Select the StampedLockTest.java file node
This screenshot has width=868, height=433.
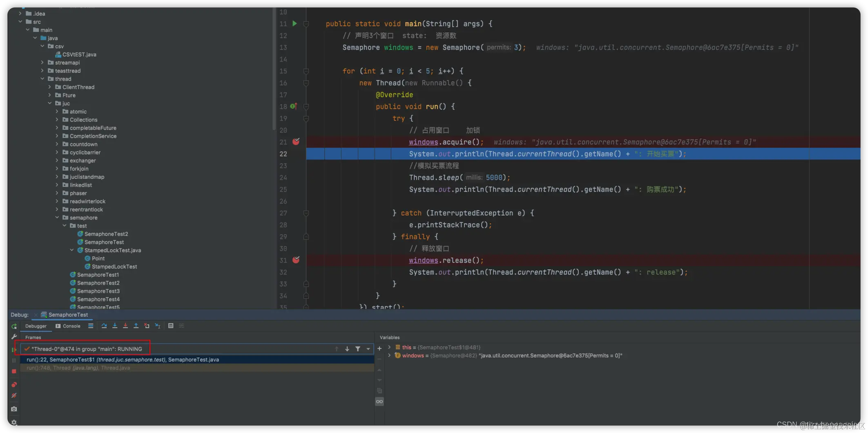click(x=109, y=250)
